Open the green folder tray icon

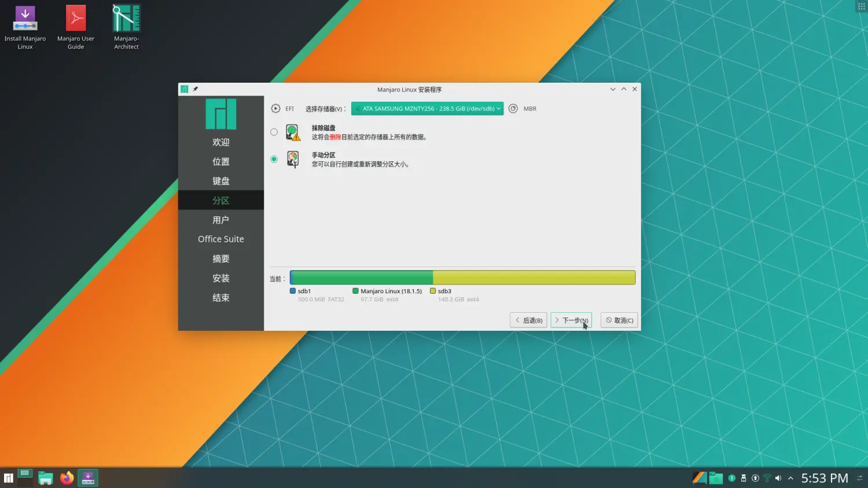click(x=716, y=478)
